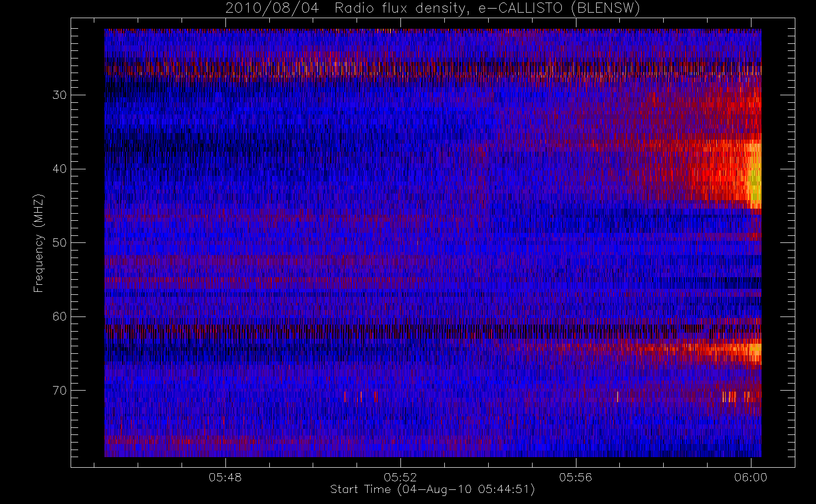Screen dimensions: 816x504
Task: Click the 06:00 time tick label
Action: point(750,477)
